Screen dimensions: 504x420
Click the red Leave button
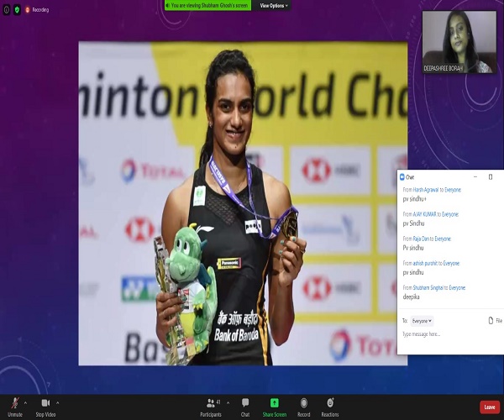click(x=490, y=407)
